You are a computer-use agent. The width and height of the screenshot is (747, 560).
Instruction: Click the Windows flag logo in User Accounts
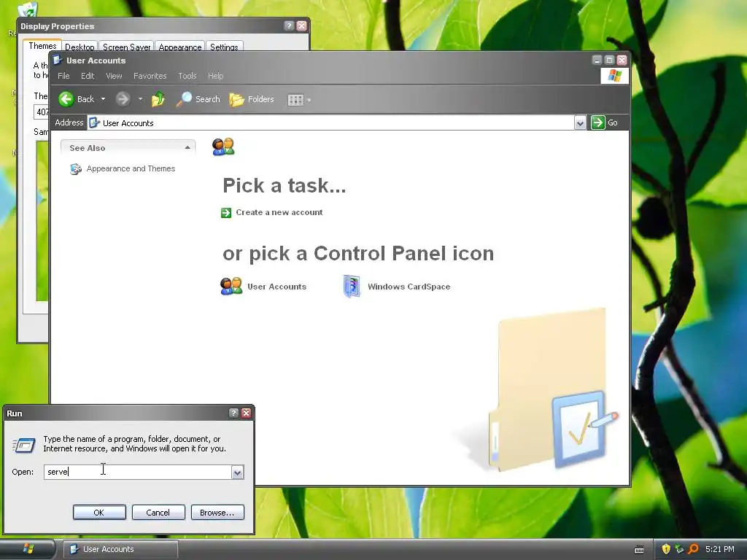tap(614, 76)
